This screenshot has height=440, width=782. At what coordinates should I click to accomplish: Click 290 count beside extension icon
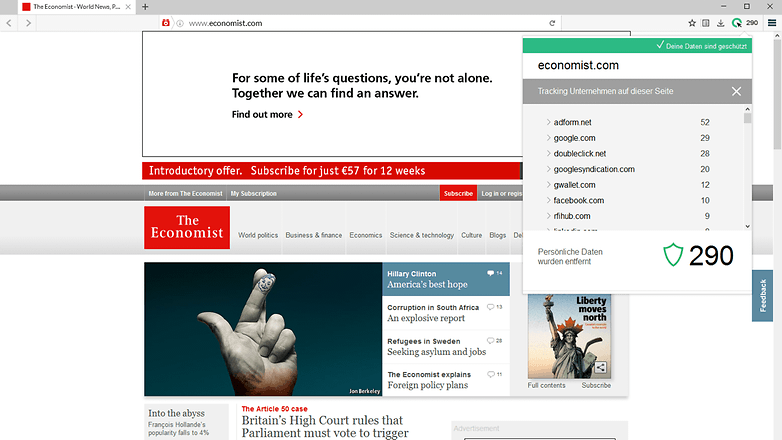click(752, 23)
